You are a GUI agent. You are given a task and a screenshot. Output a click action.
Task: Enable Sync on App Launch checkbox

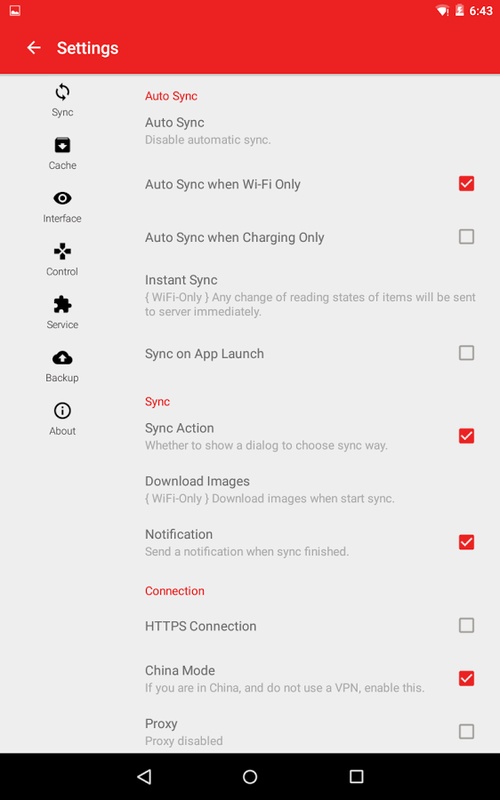point(466,353)
